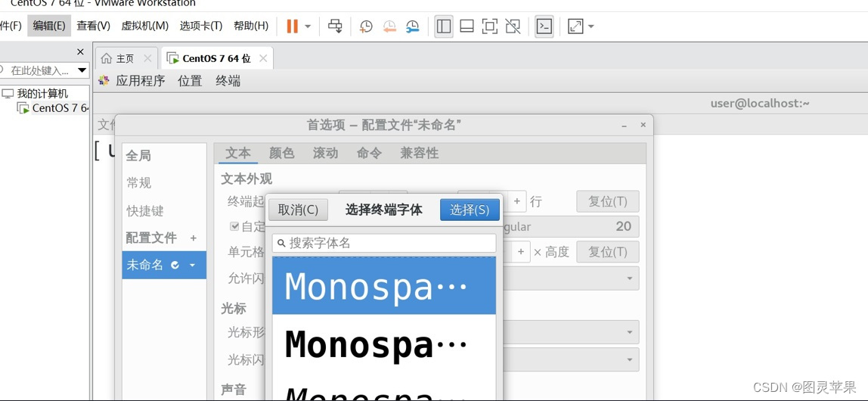This screenshot has height=401, width=868.
Task: Close the CentOS 7 64 位 tab
Action: point(263,58)
